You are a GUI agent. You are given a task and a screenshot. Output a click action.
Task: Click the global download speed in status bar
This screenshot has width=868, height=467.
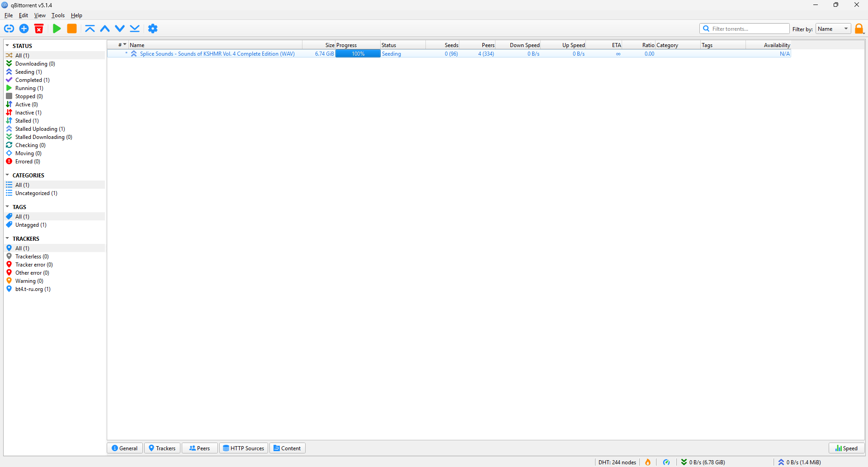click(703, 462)
